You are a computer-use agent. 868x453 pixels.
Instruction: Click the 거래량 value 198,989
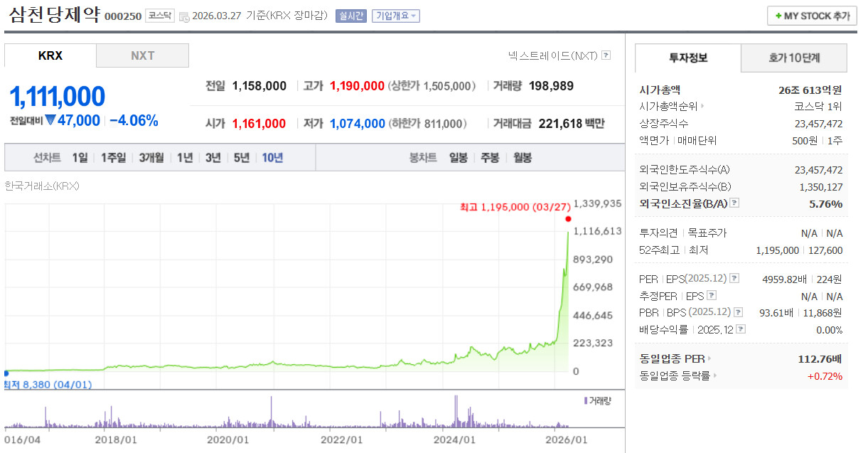click(x=552, y=86)
